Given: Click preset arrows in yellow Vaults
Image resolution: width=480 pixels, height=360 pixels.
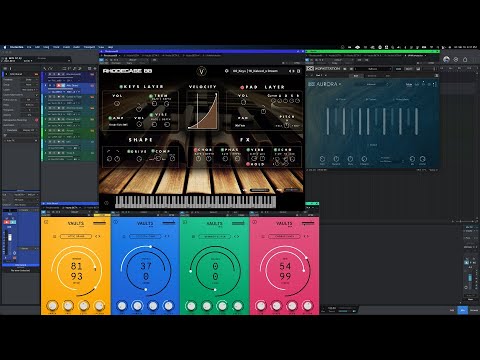Looking at the screenshot, I should pyautogui.click(x=97, y=236).
